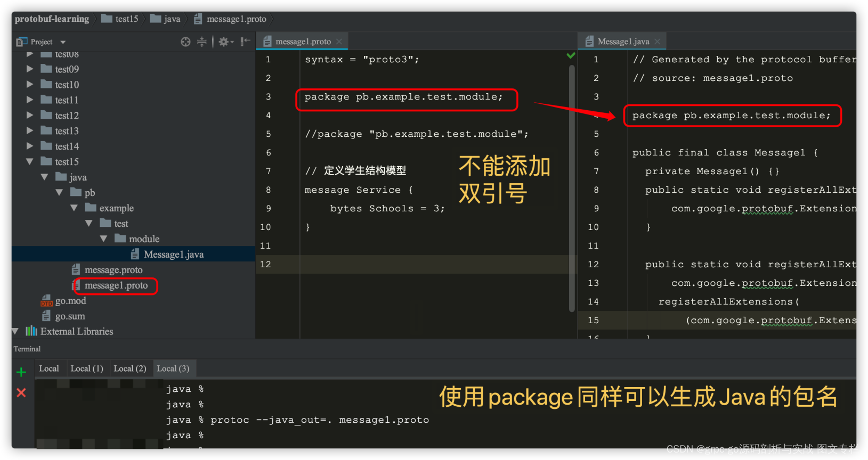This screenshot has width=868, height=460.
Task: Collapse the module folder arrow
Action: click(104, 239)
